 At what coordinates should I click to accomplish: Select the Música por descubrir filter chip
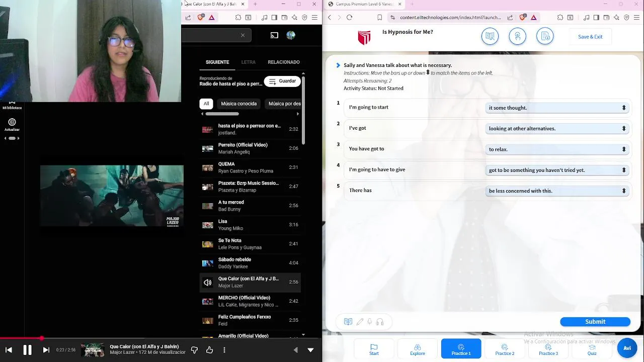[x=283, y=104]
